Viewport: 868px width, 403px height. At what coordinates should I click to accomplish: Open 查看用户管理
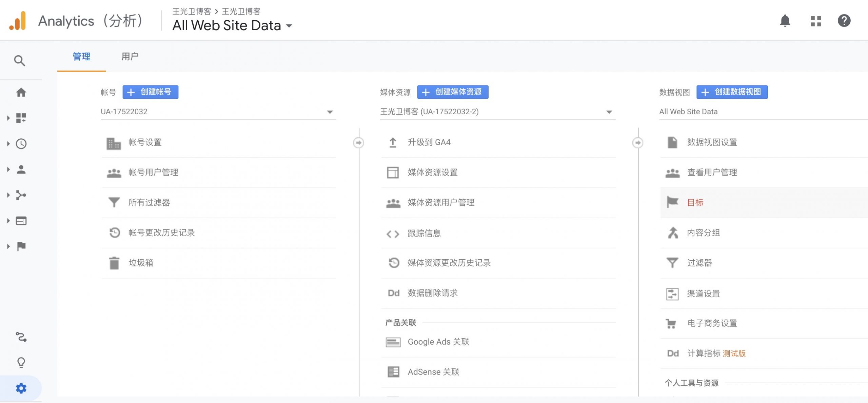click(764, 172)
